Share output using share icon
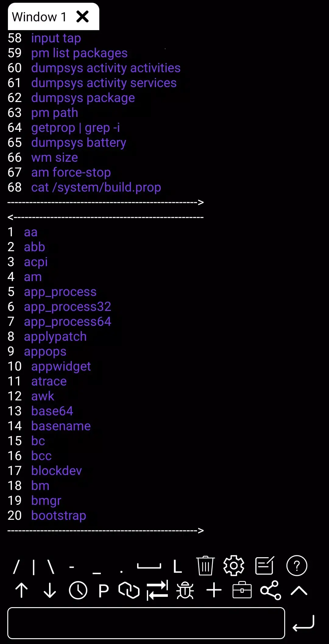 [271, 590]
